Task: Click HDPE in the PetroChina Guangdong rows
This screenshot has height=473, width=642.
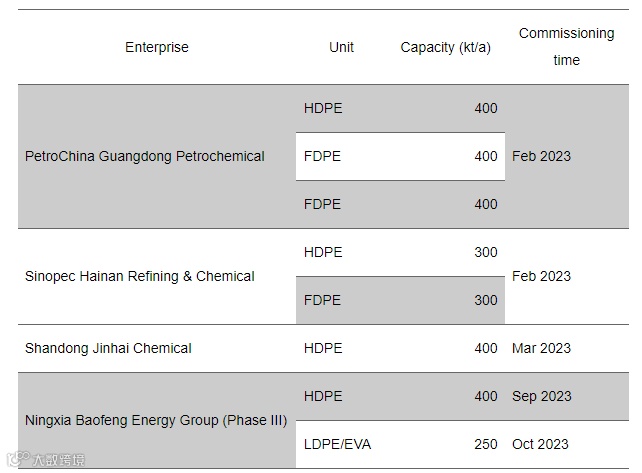Action: 323,108
